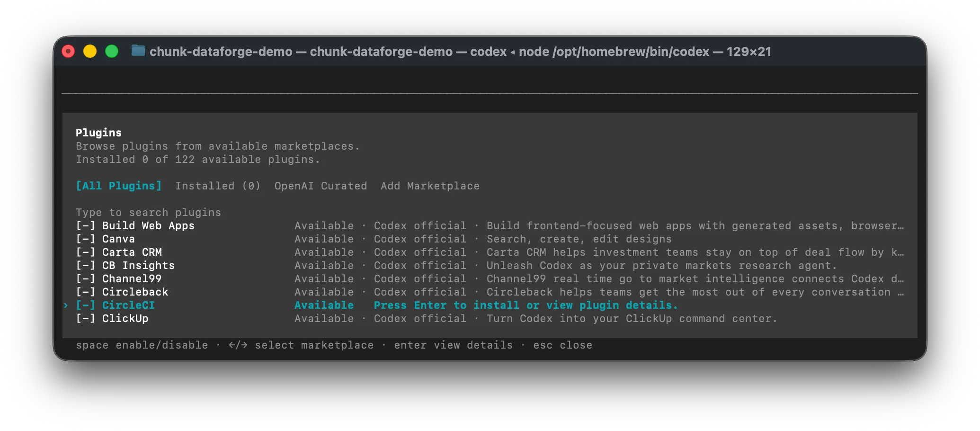Click the 'esc close' hint

coord(562,345)
